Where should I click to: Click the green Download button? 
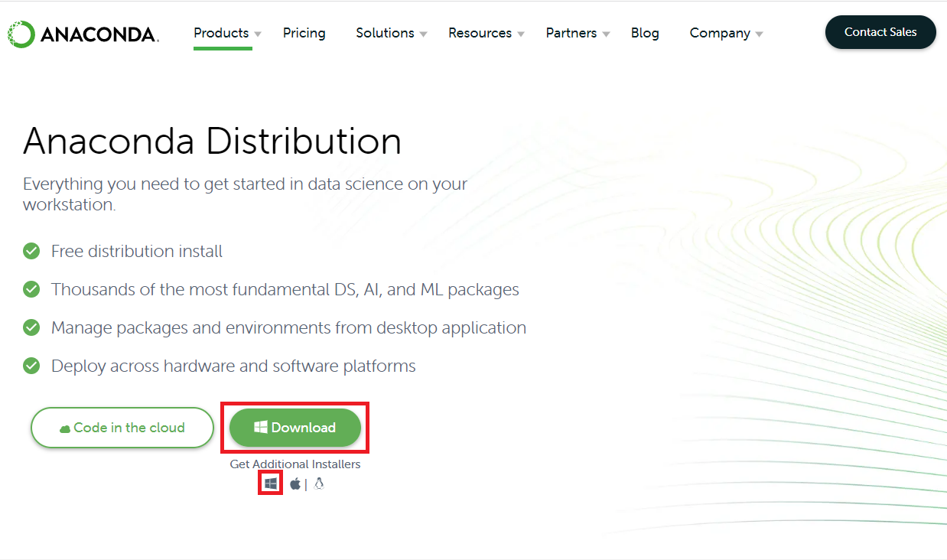(295, 428)
